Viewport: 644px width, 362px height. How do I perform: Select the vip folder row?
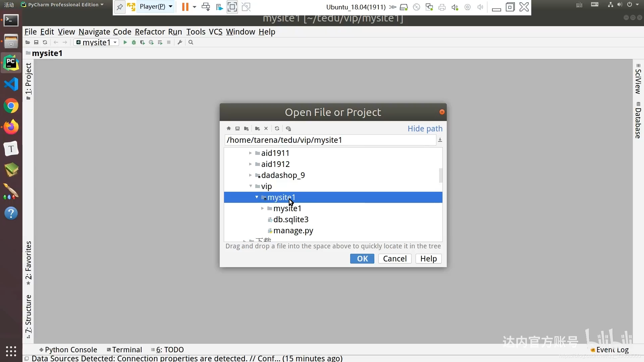coord(333,186)
